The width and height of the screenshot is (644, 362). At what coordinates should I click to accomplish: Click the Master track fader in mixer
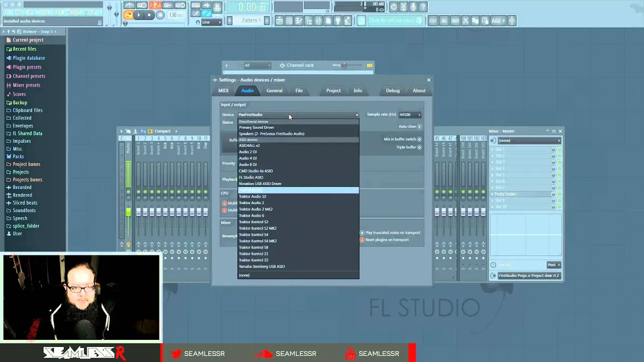(x=128, y=212)
